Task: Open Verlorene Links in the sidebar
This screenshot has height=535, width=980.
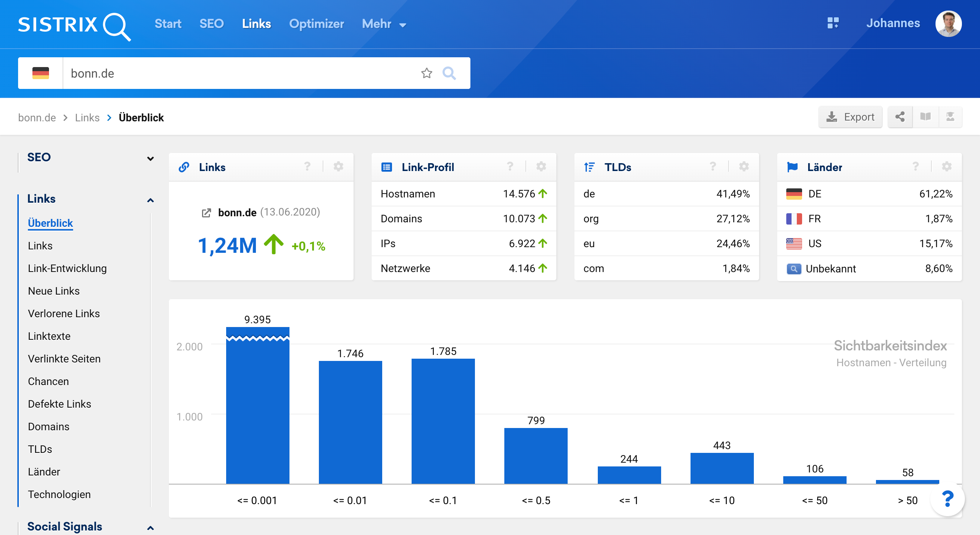Action: 64,314
